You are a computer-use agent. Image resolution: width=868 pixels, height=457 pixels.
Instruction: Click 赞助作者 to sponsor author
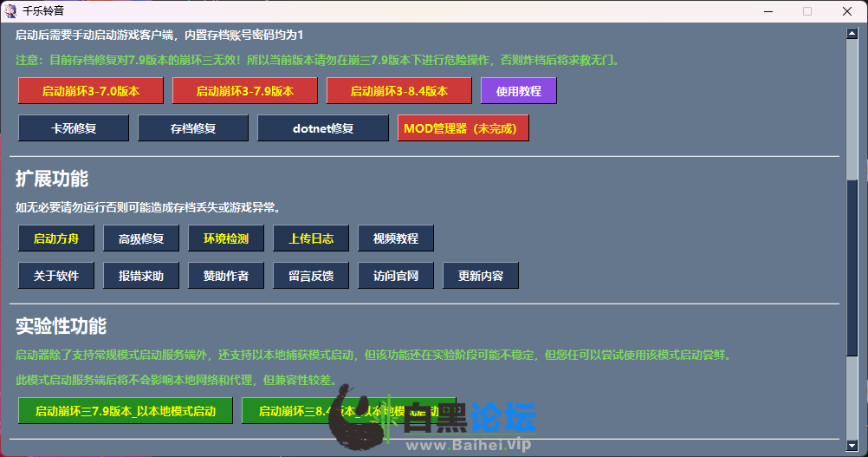click(226, 277)
